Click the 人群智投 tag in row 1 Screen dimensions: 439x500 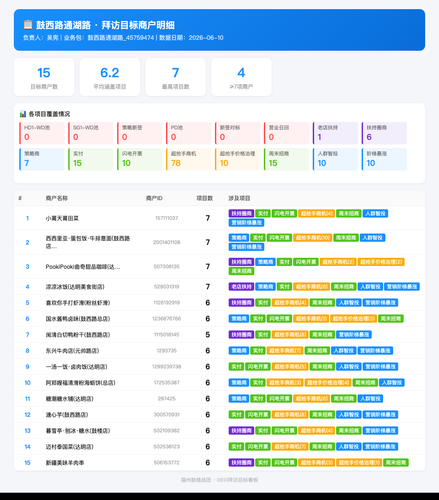point(375,213)
